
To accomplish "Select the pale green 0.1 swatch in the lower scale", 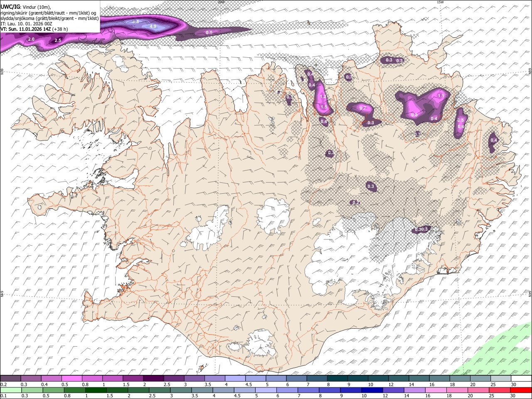I will pos(11,390).
